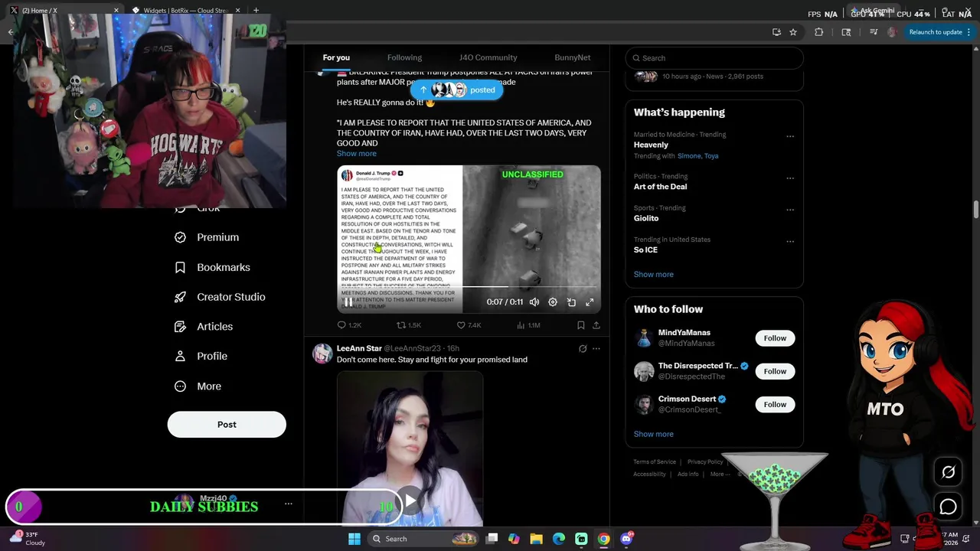Open the Accessibility footer link

click(649, 474)
